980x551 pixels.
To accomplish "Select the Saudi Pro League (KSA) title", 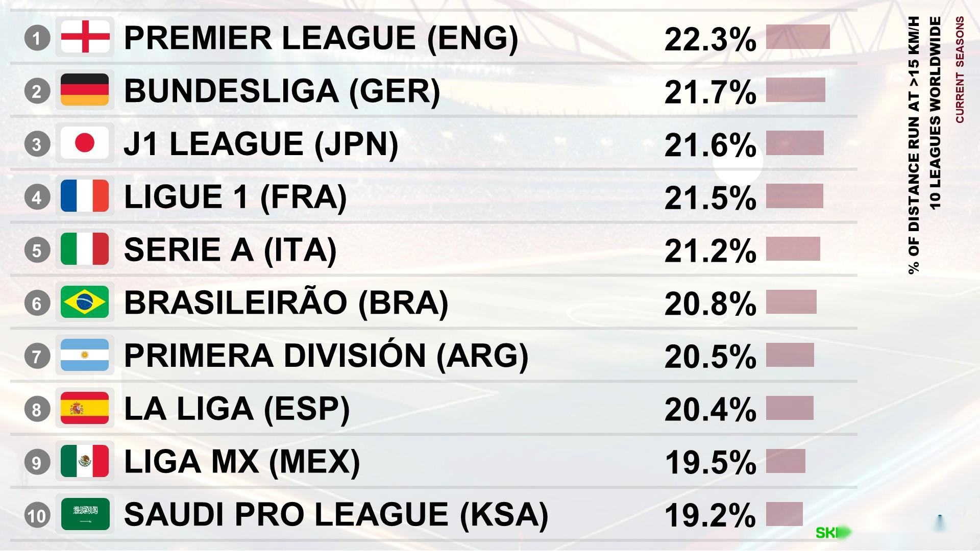I will (336, 514).
